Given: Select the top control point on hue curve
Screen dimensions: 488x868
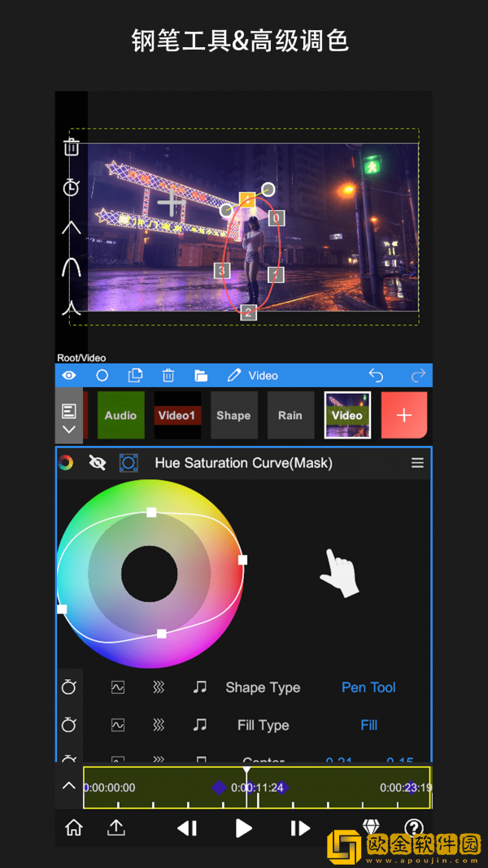Looking at the screenshot, I should tap(151, 513).
